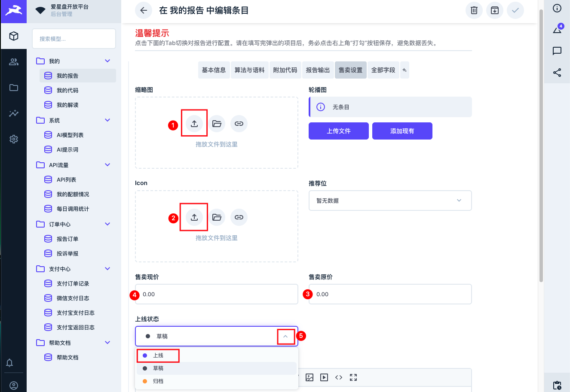Select 上线 status option
The width and height of the screenshot is (570, 392).
pos(158,356)
